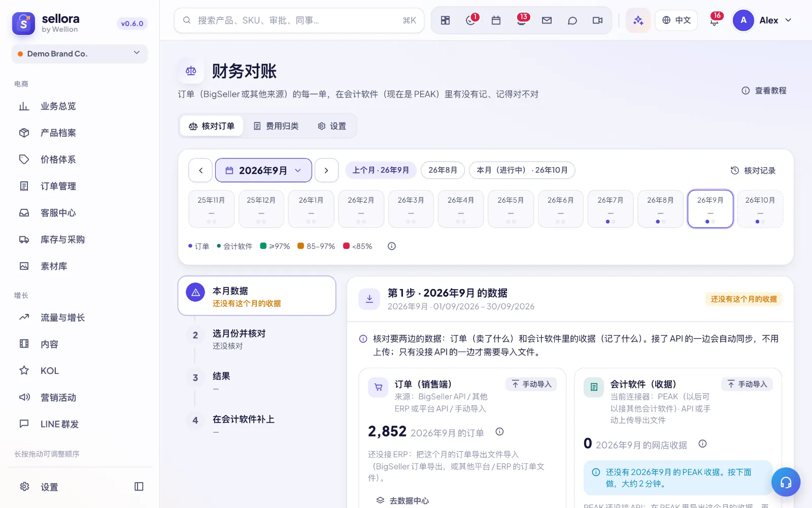Open 业务总览 in sidebar

pos(80,106)
